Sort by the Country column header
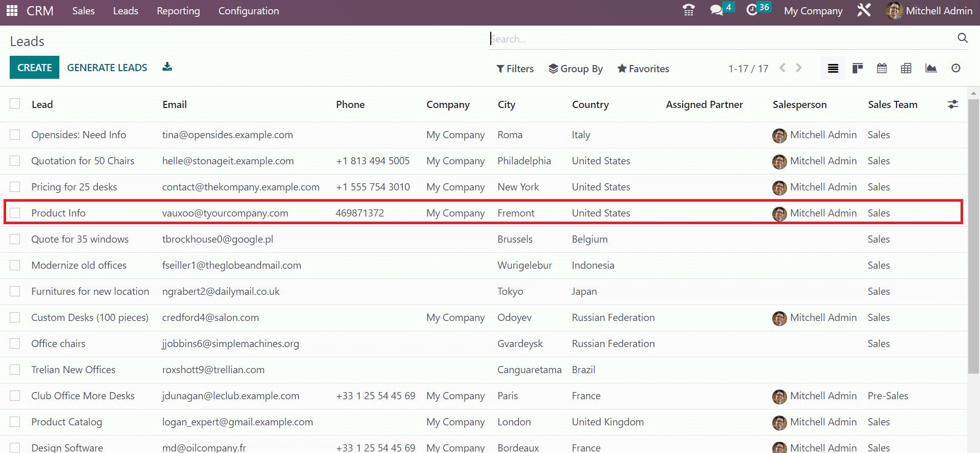 click(590, 104)
